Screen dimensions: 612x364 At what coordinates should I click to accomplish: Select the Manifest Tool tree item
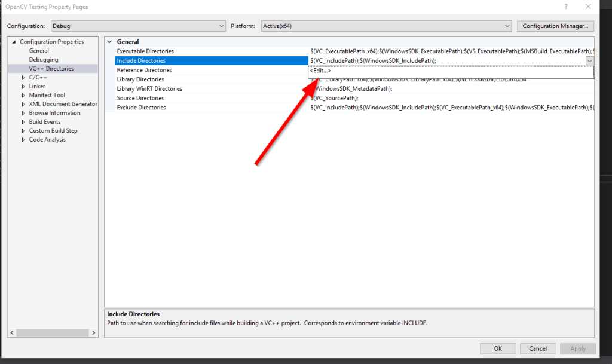47,95
